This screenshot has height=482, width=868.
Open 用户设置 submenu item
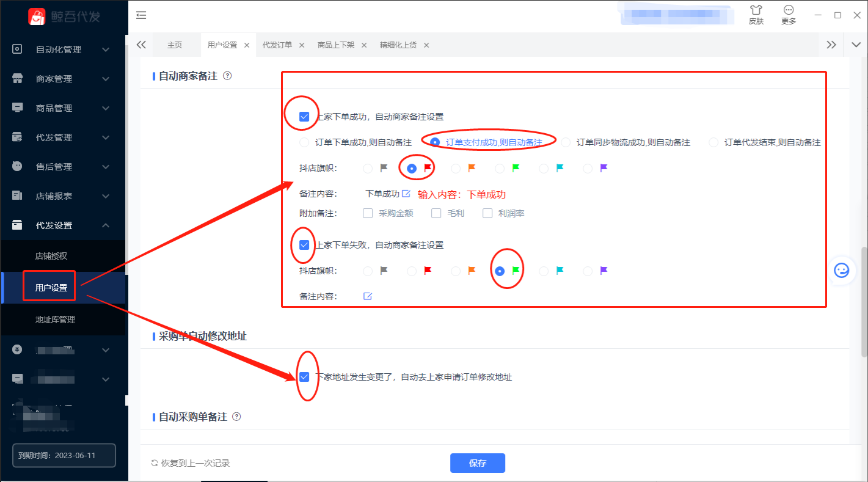tap(51, 288)
